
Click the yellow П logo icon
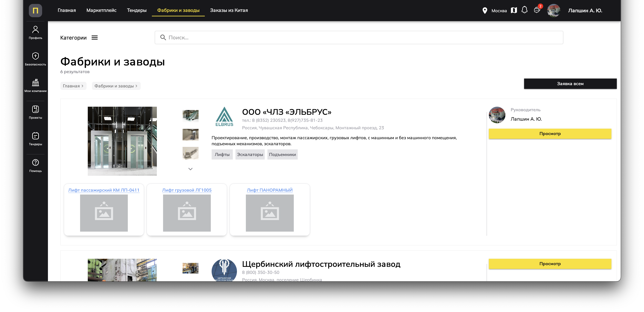click(x=35, y=10)
